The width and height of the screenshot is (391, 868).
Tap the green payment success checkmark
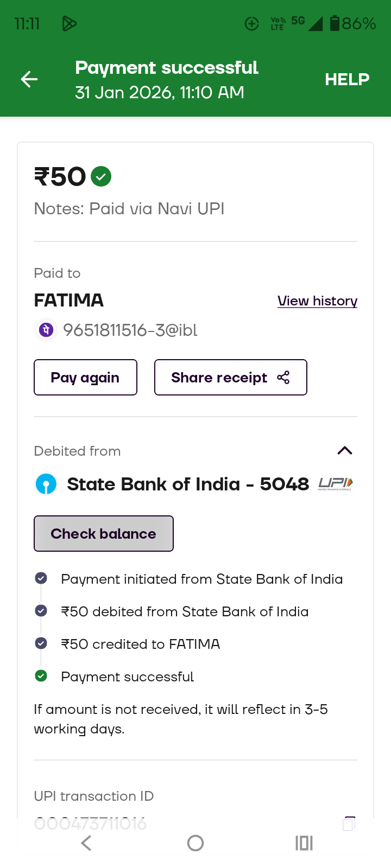point(101,176)
